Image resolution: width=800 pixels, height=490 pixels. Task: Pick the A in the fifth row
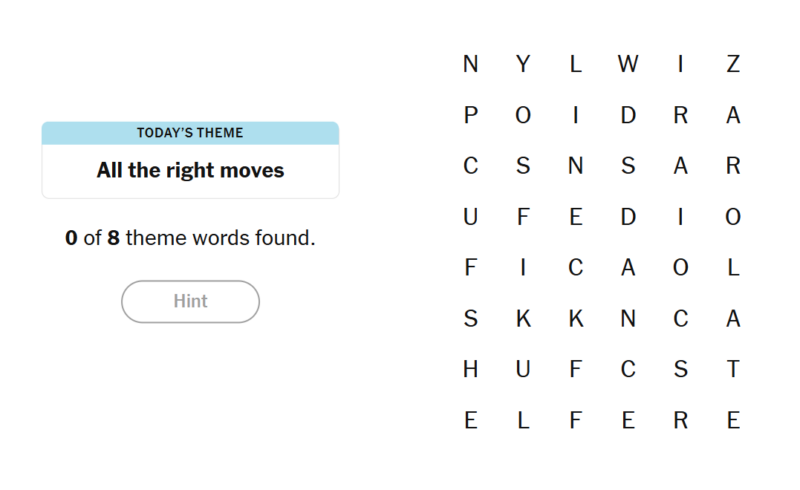tap(628, 267)
